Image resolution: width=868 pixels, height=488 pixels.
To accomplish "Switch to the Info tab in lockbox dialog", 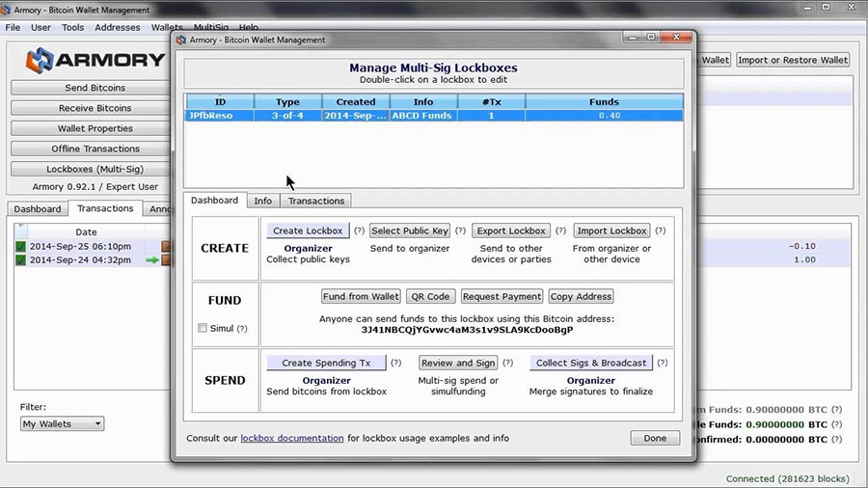I will (262, 201).
